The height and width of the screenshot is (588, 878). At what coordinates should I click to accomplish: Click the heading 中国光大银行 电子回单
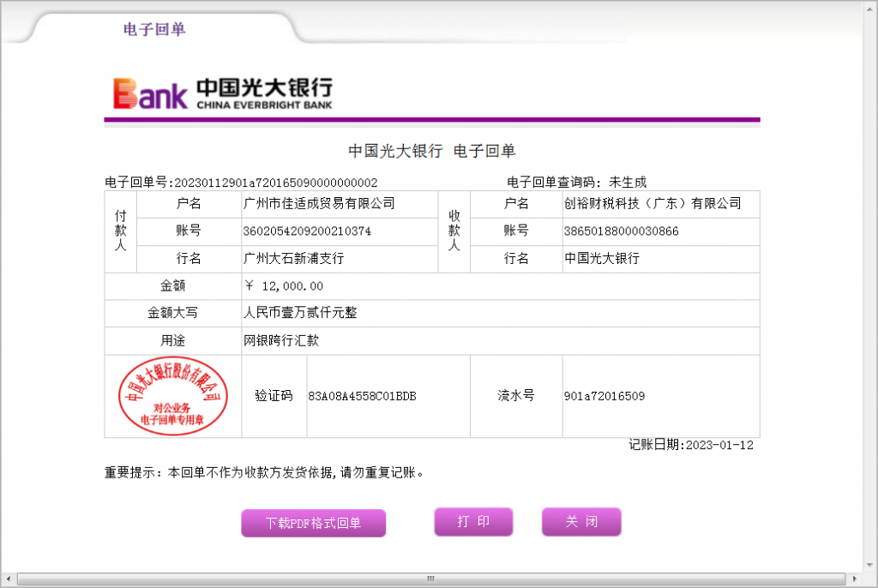click(432, 151)
